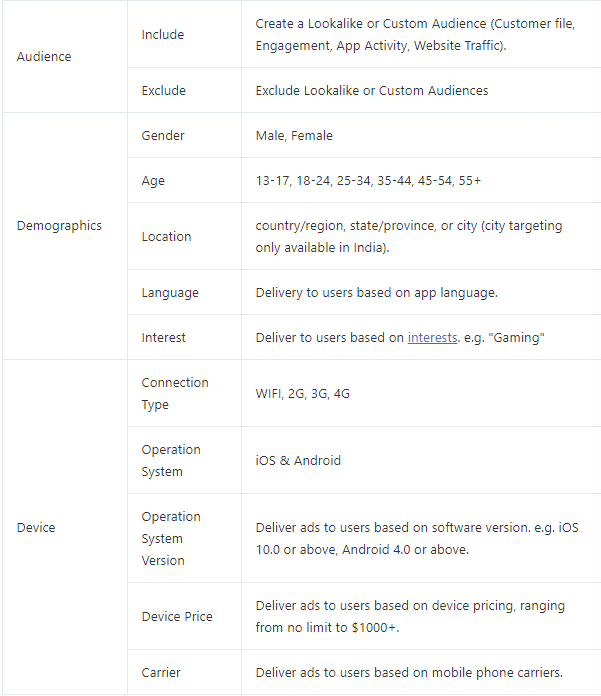Click the age ranges text "13-17, 18-24..."

click(368, 181)
